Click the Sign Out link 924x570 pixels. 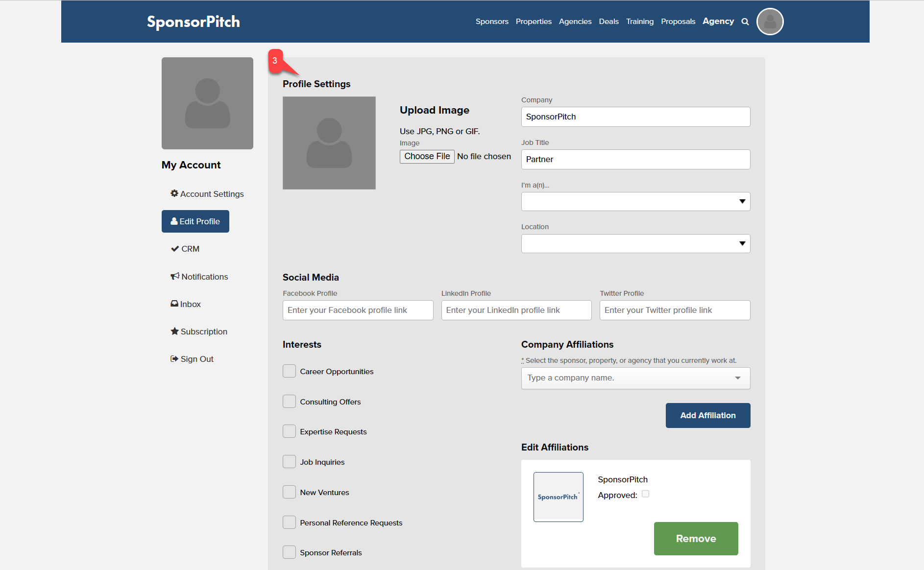192,359
